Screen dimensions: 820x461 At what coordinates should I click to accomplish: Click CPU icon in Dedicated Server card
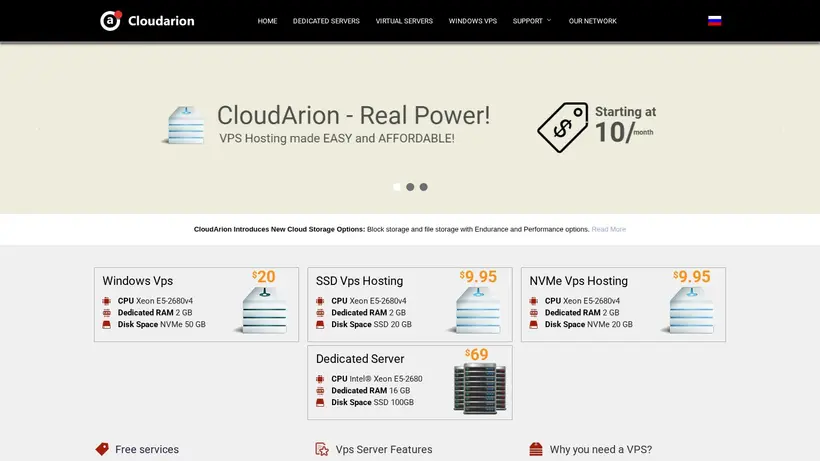320,379
